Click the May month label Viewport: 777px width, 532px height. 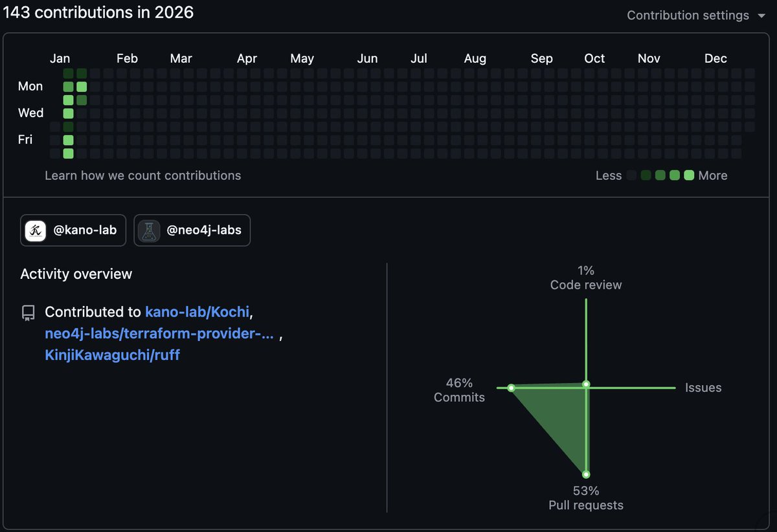[x=302, y=58]
